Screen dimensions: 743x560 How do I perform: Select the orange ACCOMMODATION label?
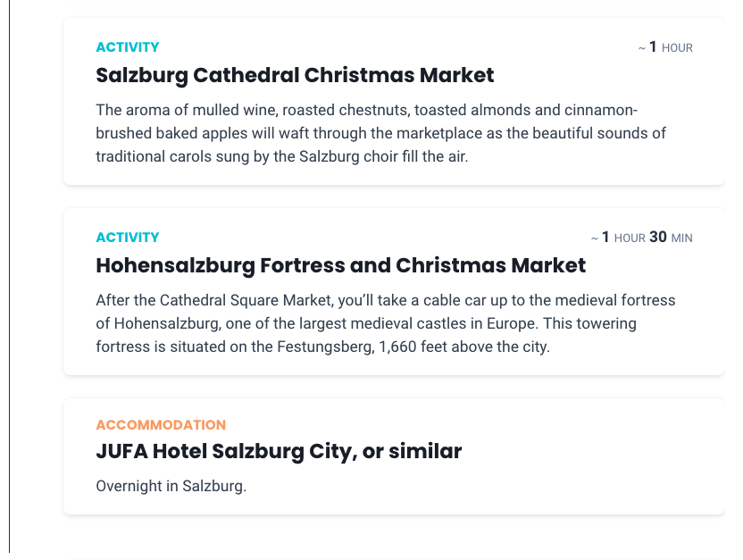pyautogui.click(x=161, y=425)
